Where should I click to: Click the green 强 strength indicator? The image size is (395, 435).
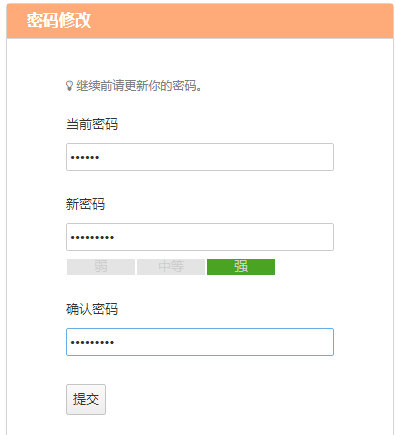(x=241, y=267)
